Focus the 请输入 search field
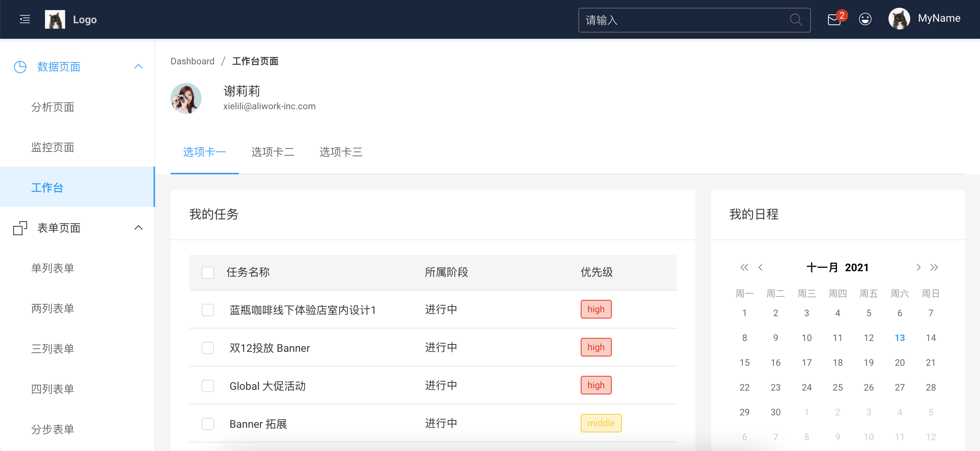980x451 pixels. (x=682, y=20)
